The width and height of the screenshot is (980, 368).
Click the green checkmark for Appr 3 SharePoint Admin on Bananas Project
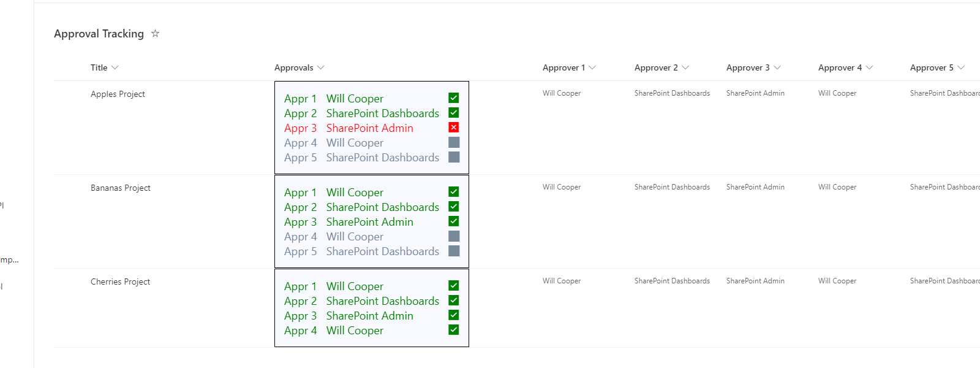453,221
